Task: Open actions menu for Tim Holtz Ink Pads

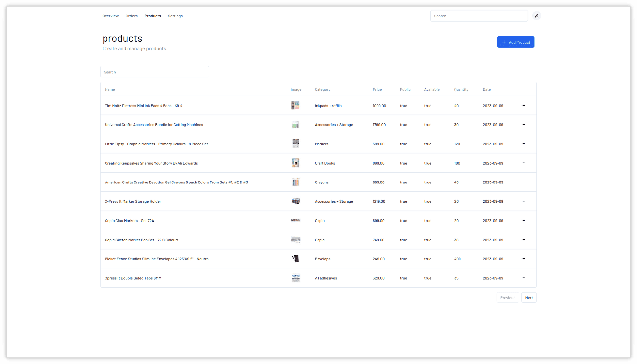Action: pos(523,106)
